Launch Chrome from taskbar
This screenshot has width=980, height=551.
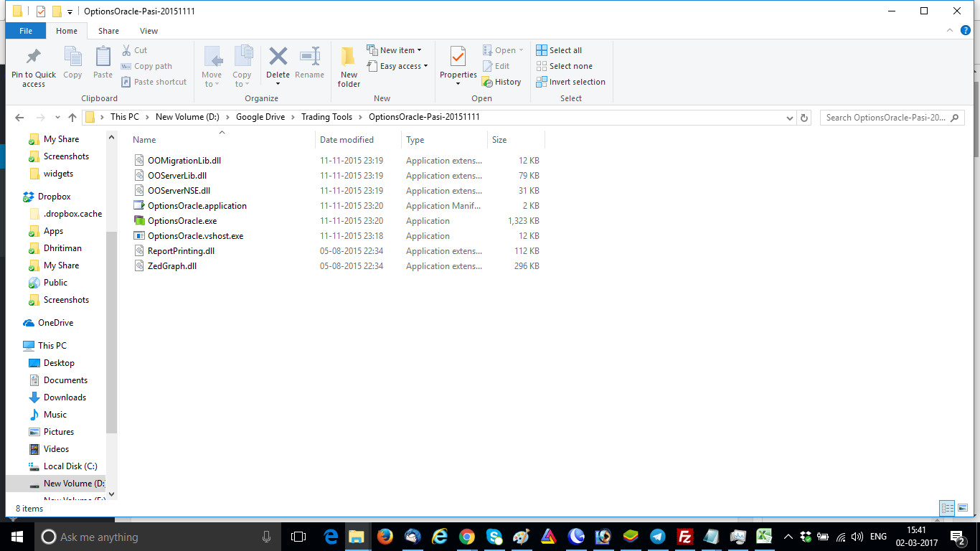(467, 537)
